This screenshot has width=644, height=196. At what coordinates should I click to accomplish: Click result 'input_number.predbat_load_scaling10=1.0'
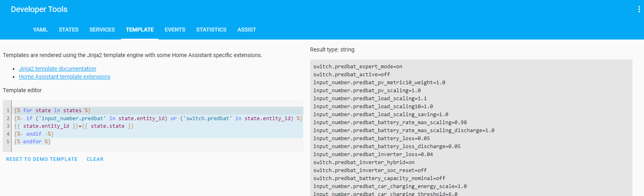[x=373, y=107]
